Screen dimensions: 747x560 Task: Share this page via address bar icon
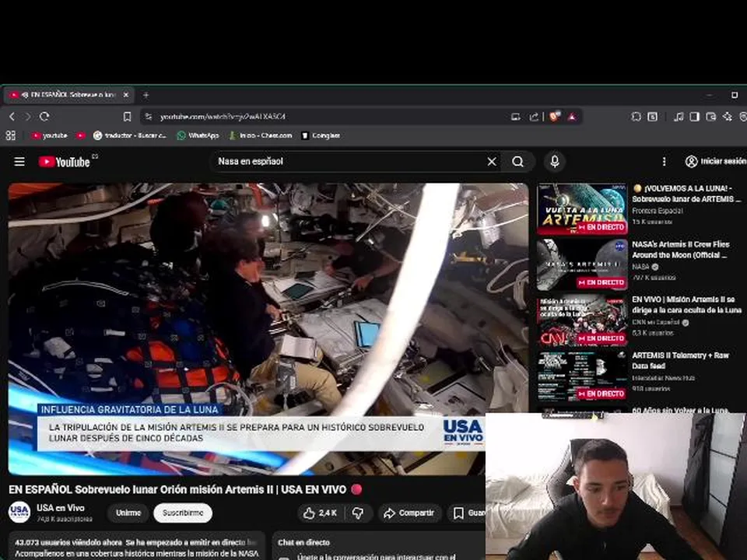[x=534, y=117]
